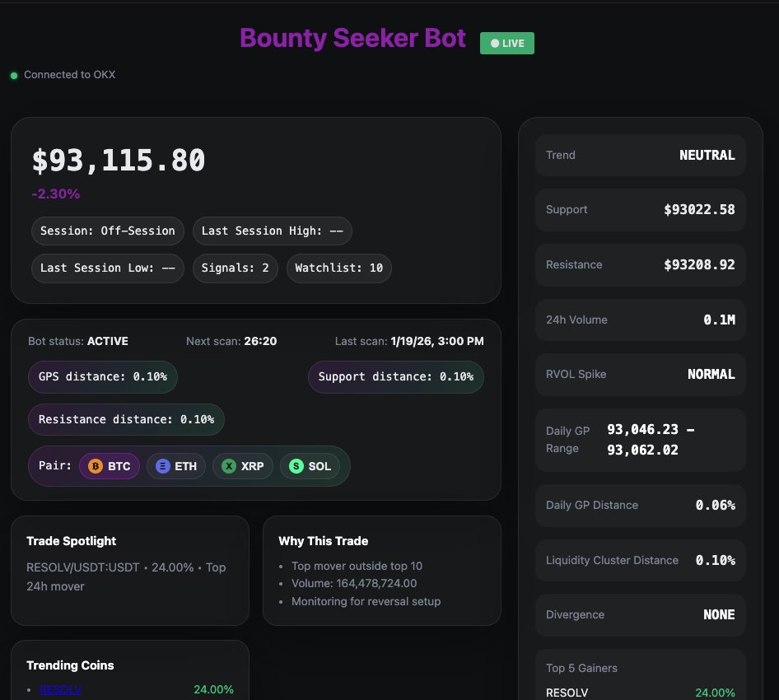Screen dimensions: 779x700
Task: Open the RESOLV link in Trending Coins
Action: click(x=61, y=689)
